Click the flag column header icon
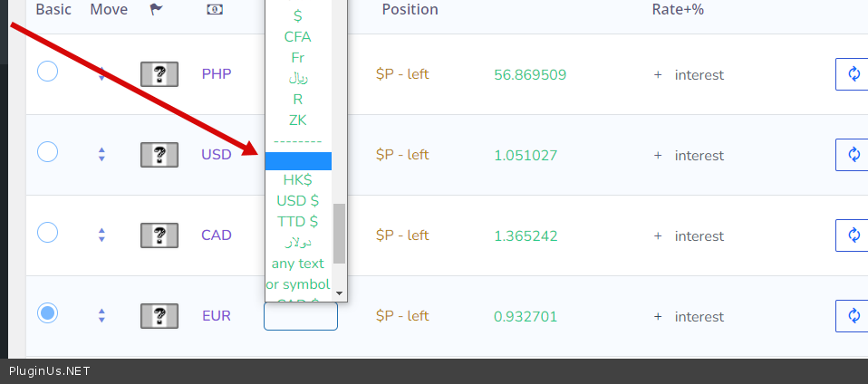 pyautogui.click(x=156, y=10)
